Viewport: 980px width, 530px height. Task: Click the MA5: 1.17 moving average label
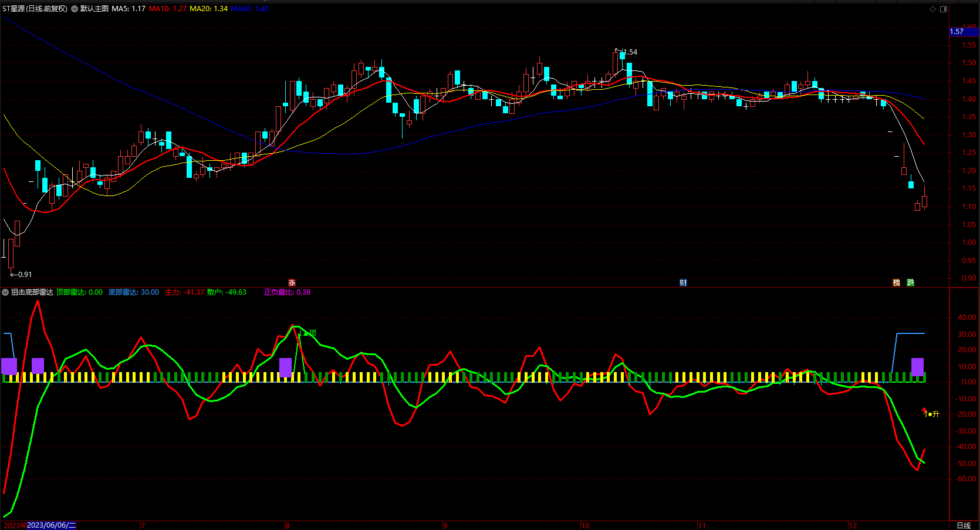(129, 9)
